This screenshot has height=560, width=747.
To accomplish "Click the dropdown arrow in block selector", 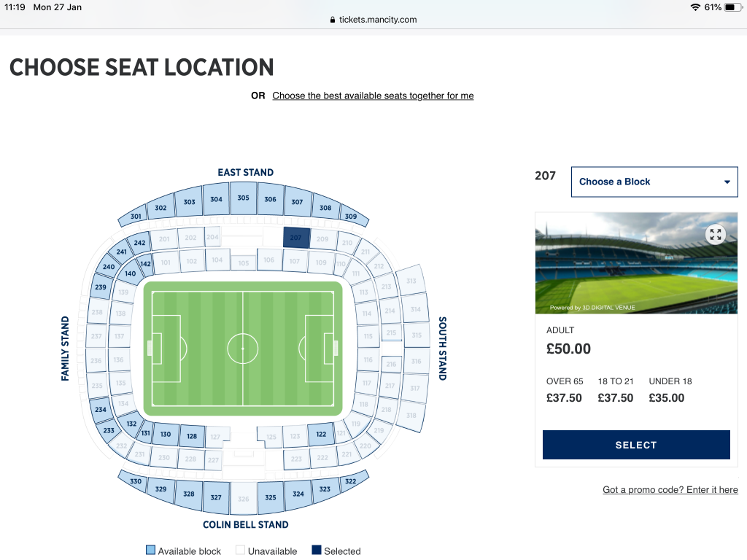I will pyautogui.click(x=727, y=182).
